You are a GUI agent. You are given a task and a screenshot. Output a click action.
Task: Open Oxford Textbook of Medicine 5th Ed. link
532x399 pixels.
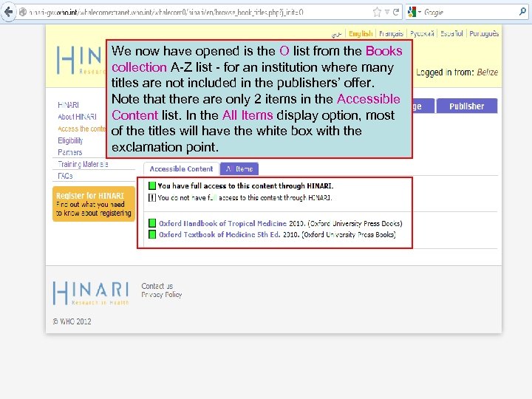(x=219, y=234)
